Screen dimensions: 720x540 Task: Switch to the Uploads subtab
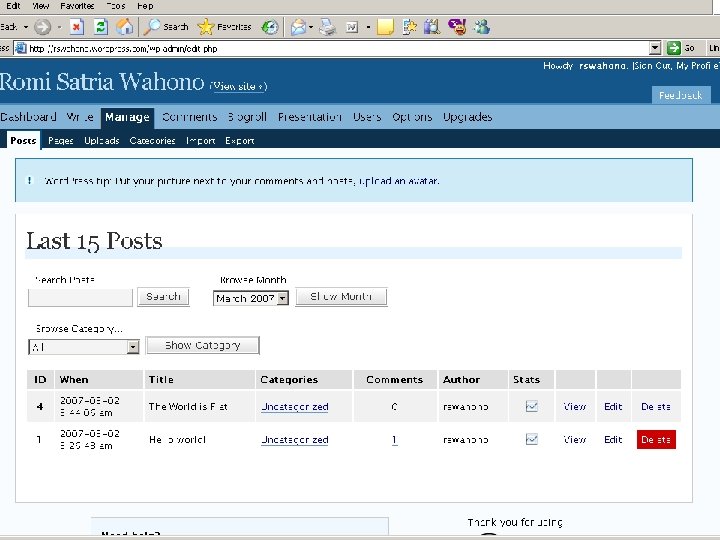pos(101,141)
